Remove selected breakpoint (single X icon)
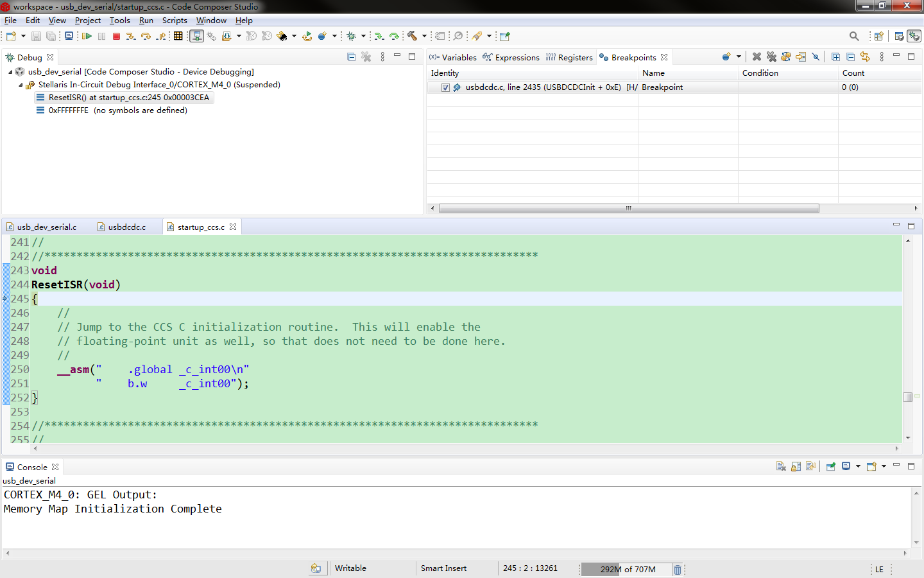The width and height of the screenshot is (924, 578). coord(757,57)
